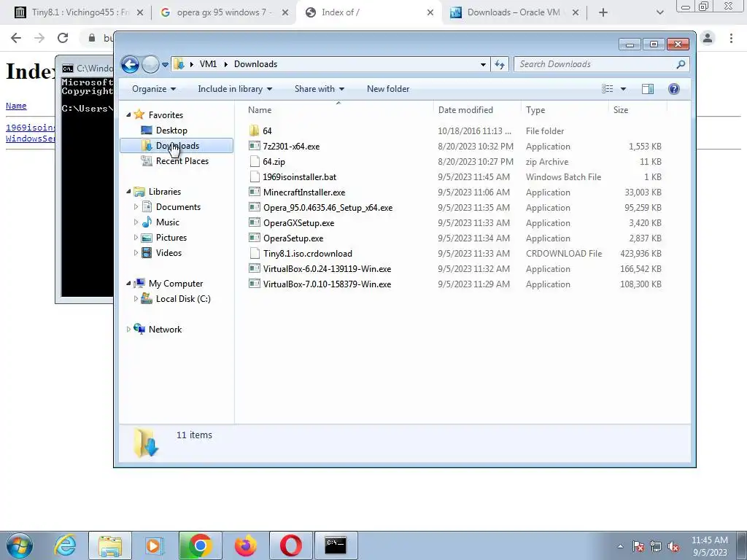Expand the Documents library
747x560 pixels.
tap(136, 206)
